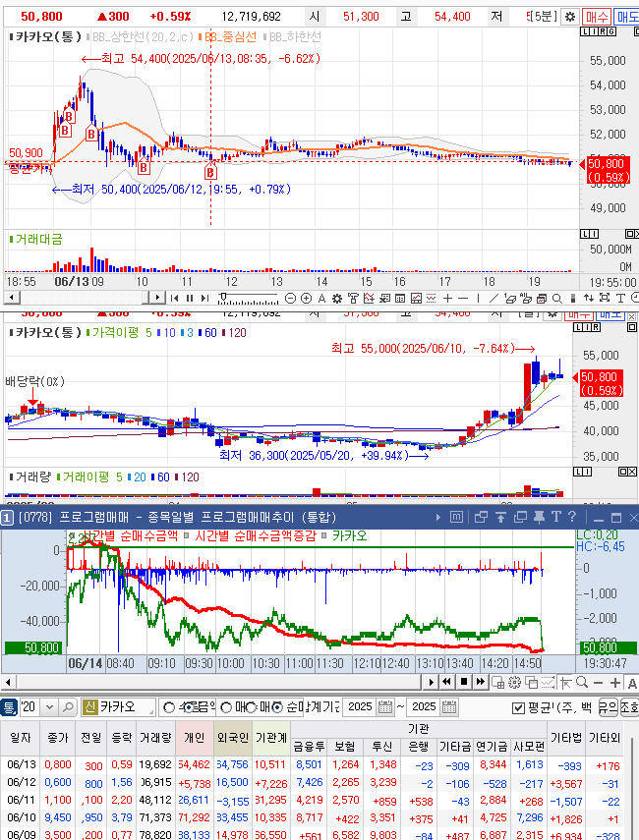The image size is (639, 840).
Task: Click the window number 1 badge in title bar
Action: pos(7,518)
